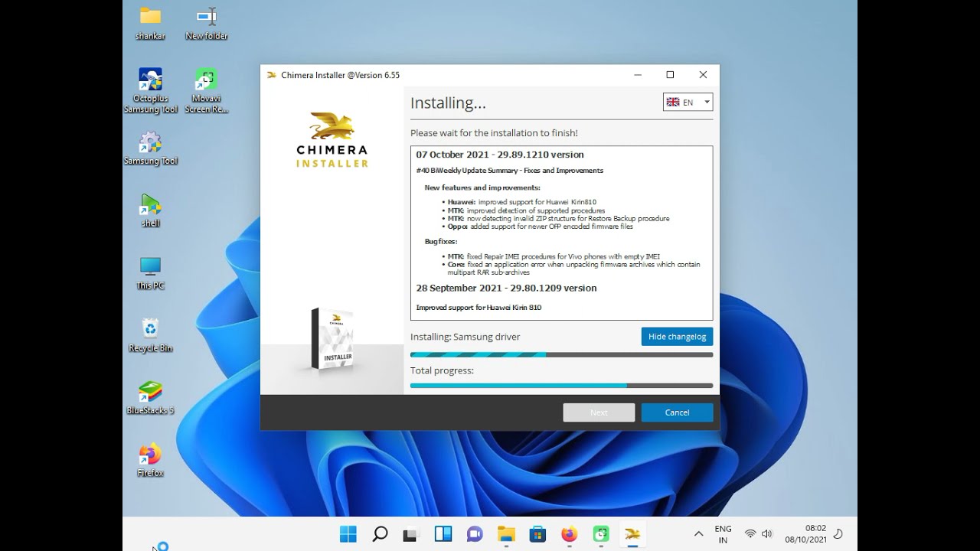Click the BiWeekly Update Summary line

click(509, 171)
